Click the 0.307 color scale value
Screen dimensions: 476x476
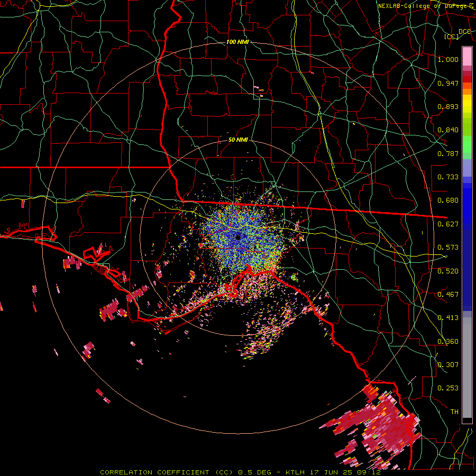(448, 365)
